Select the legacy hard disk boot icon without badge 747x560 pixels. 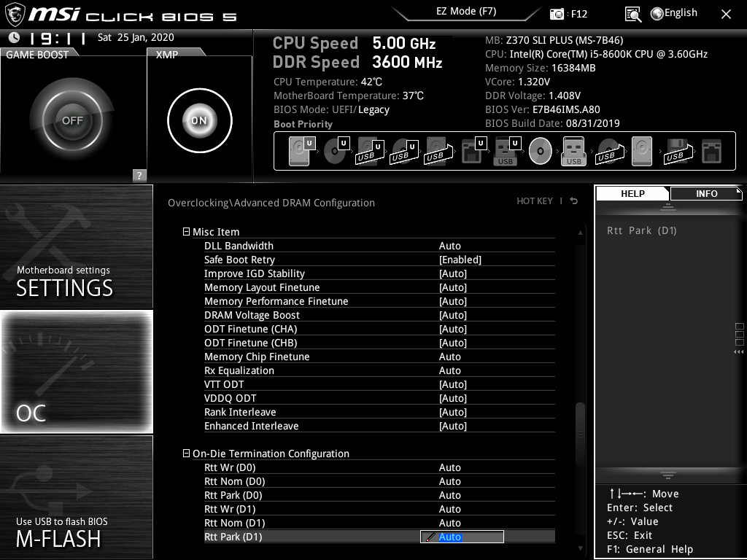click(x=642, y=152)
